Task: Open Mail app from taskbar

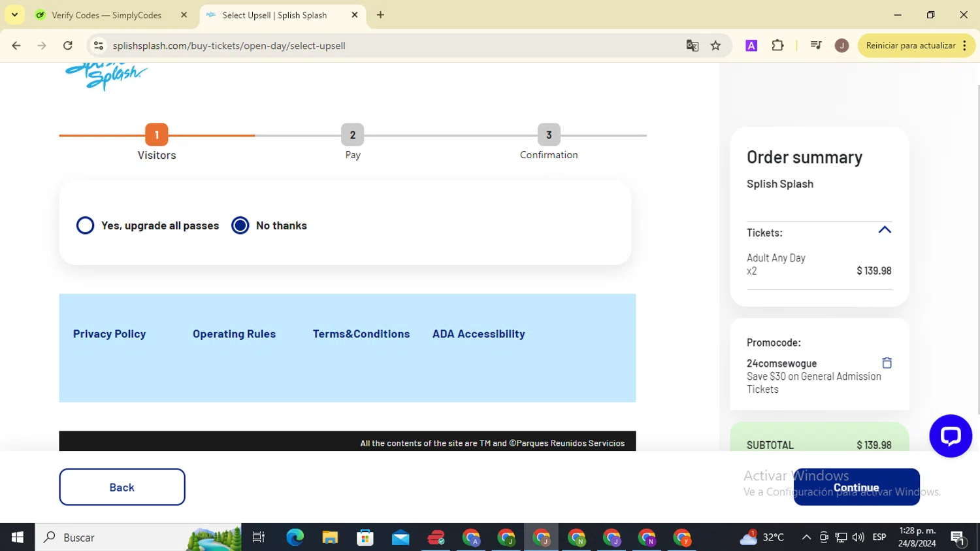Action: tap(400, 537)
